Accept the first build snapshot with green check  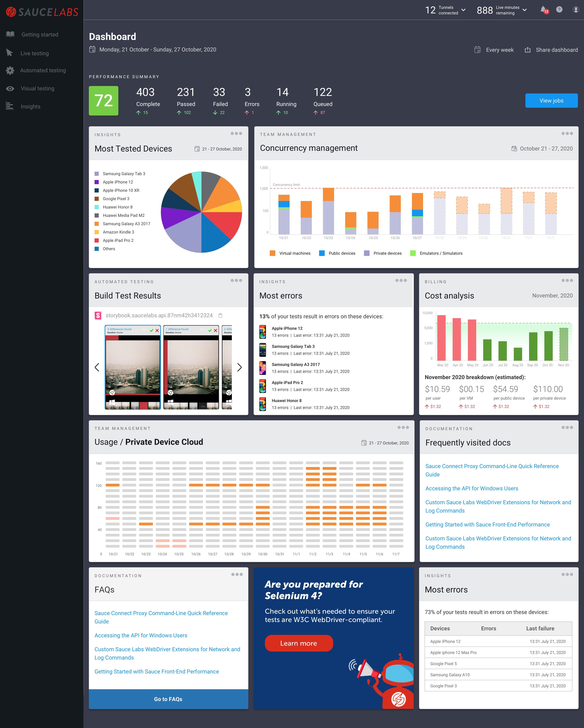[152, 330]
